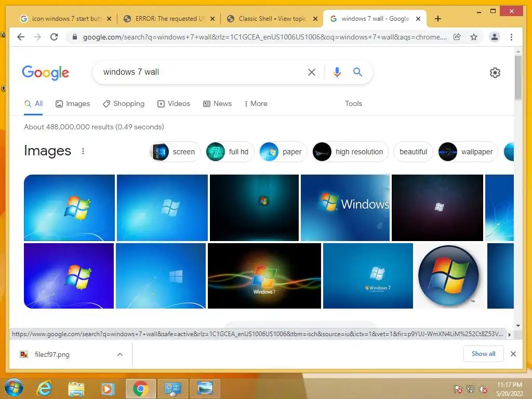Viewport: 532px width, 399px height.
Task: Open the purple-blue Windows flag wallpaper
Action: (x=69, y=276)
